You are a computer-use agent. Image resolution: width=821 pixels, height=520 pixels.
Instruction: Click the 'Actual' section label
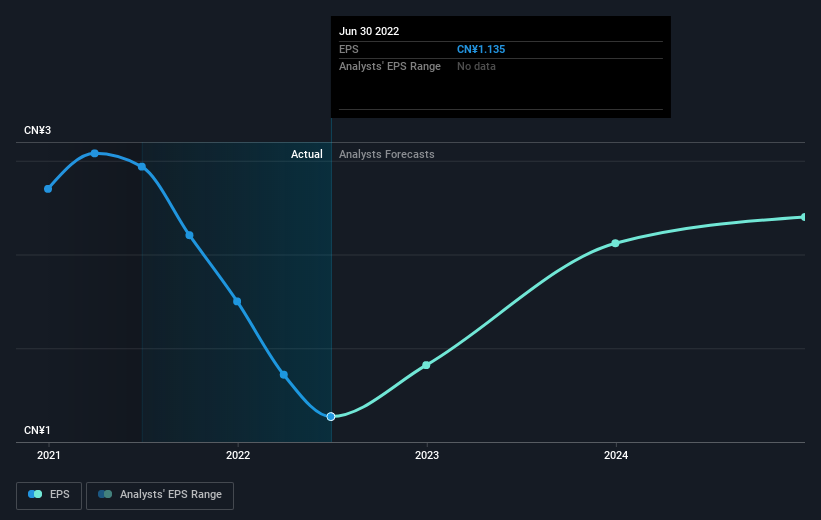[306, 154]
